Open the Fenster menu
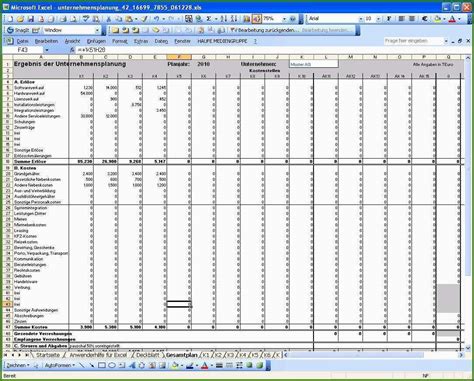Viewport: 474px width, 381px height. 182,41
